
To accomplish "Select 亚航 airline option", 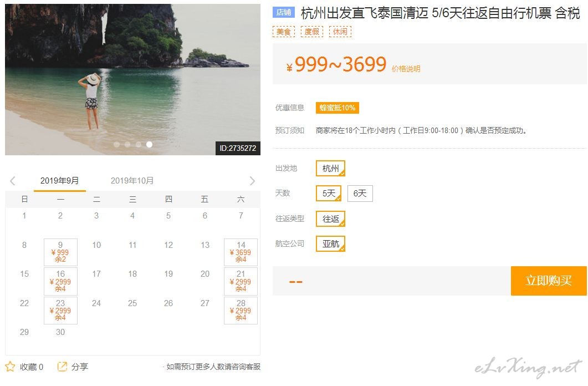I will pyautogui.click(x=330, y=244).
